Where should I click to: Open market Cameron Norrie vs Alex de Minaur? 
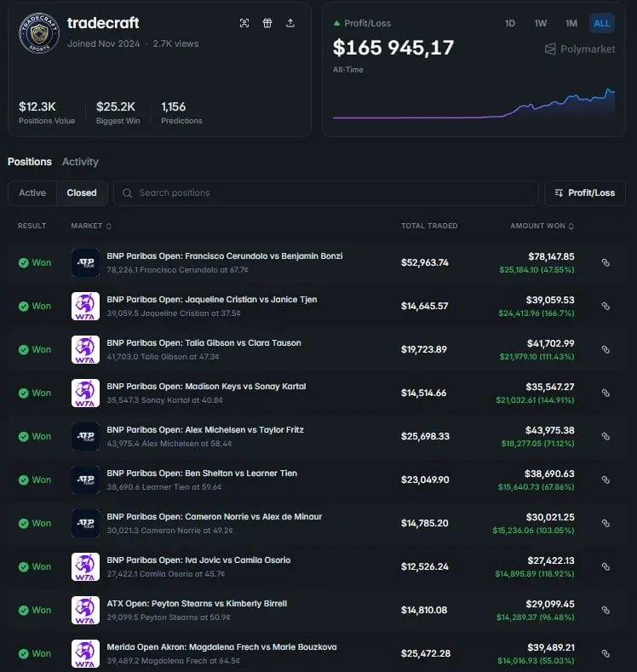pyautogui.click(x=215, y=516)
